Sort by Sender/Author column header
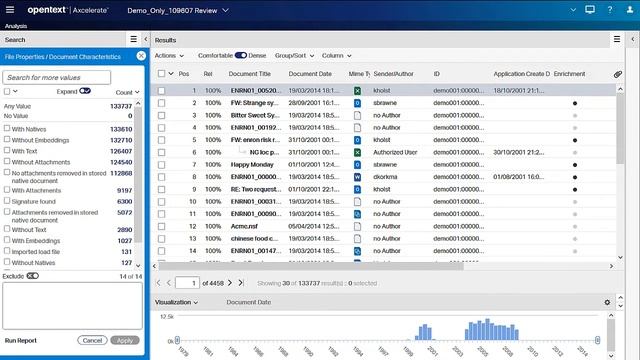 point(393,74)
